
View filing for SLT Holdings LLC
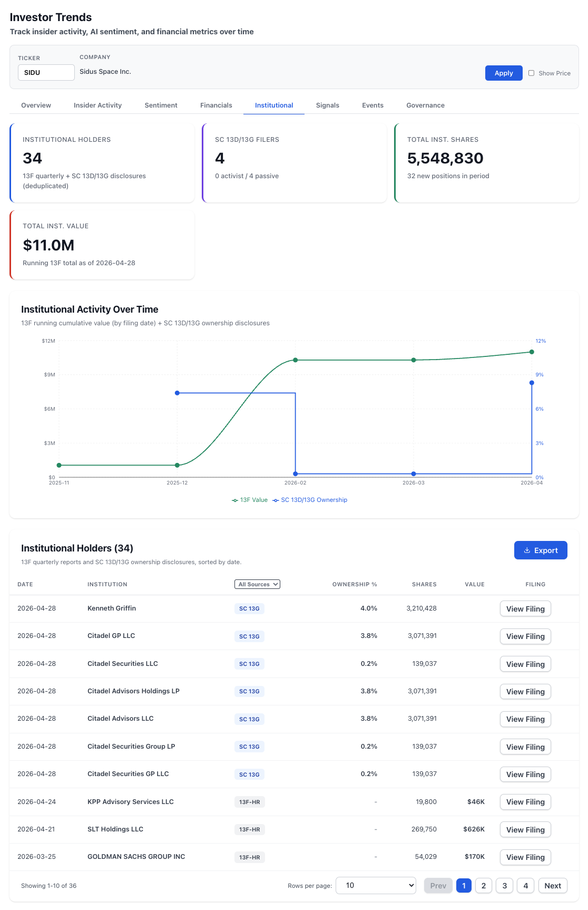(525, 830)
